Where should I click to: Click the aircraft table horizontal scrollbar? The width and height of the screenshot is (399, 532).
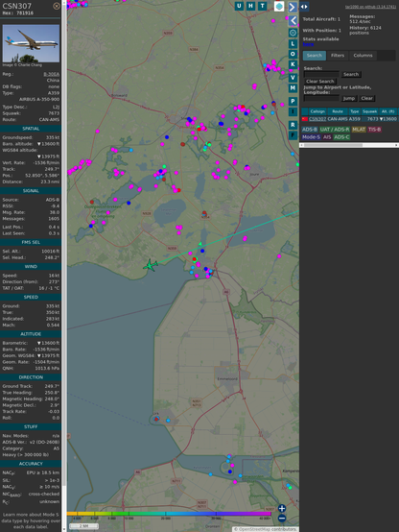click(x=349, y=145)
